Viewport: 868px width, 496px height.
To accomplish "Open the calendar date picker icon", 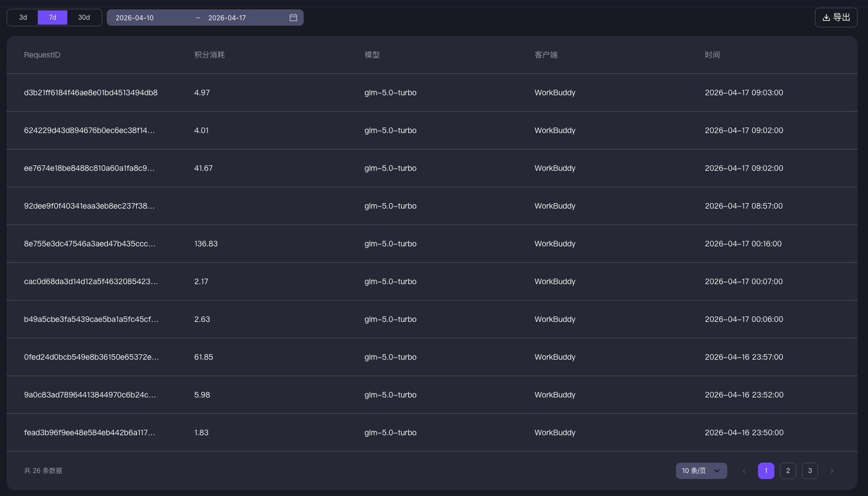I will (x=293, y=18).
